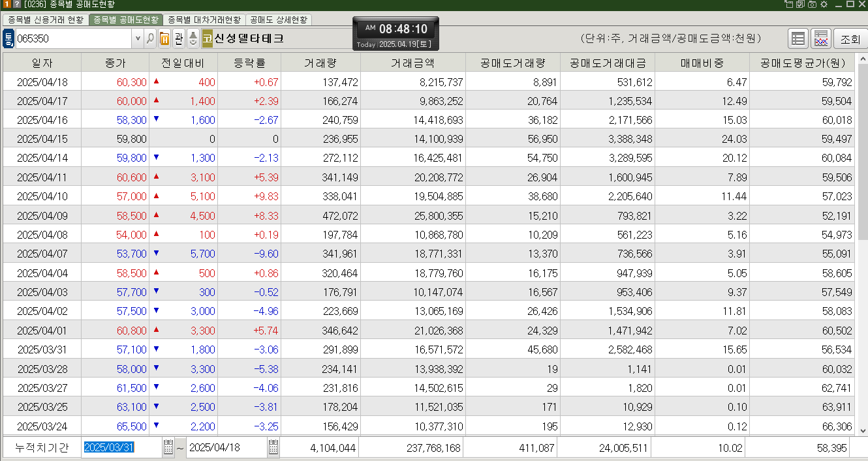The image size is (868, 461).
Task: Switch to table-only view icon
Action: (x=798, y=38)
